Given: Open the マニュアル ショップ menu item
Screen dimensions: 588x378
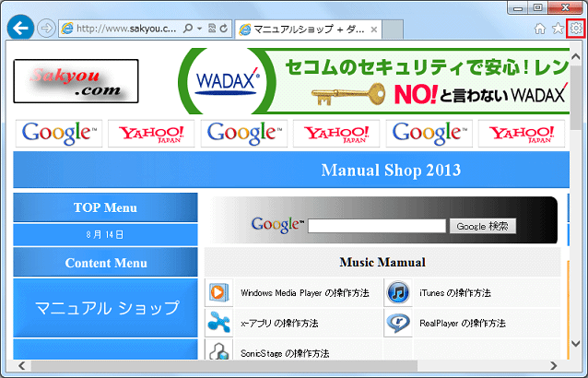Looking at the screenshot, I should tap(105, 308).
